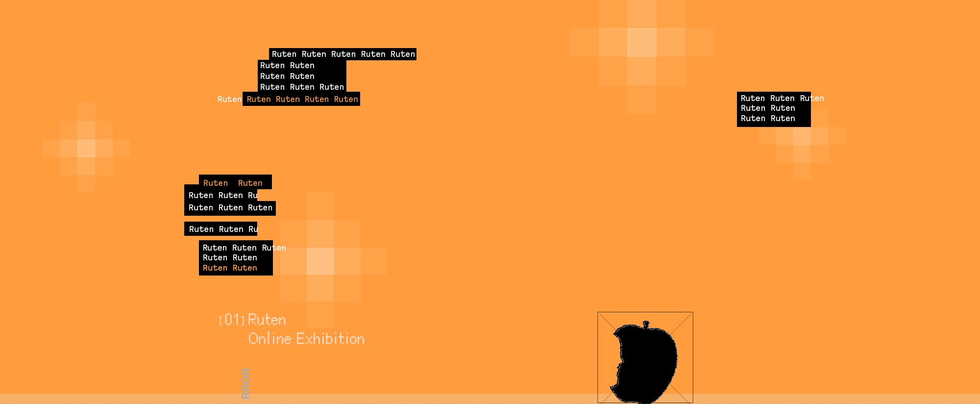Select the white line with five "Ruten" words
This screenshot has width=980, height=404.
pyautogui.click(x=343, y=54)
